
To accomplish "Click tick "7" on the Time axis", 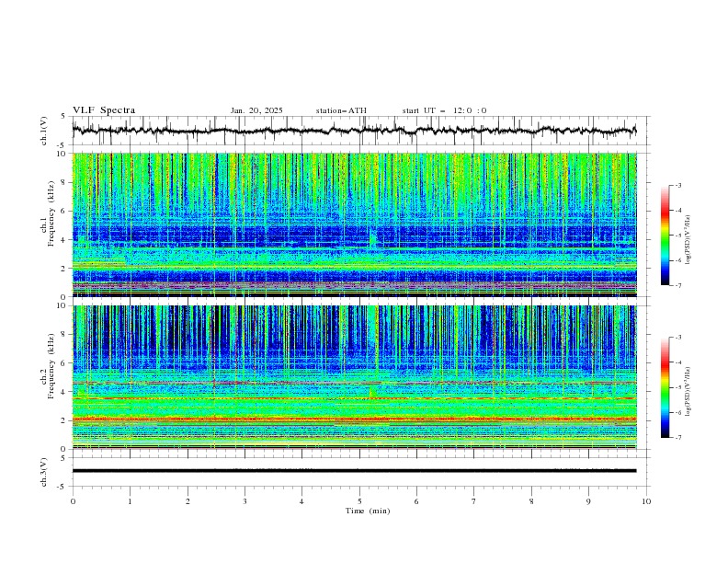I will point(474,501).
